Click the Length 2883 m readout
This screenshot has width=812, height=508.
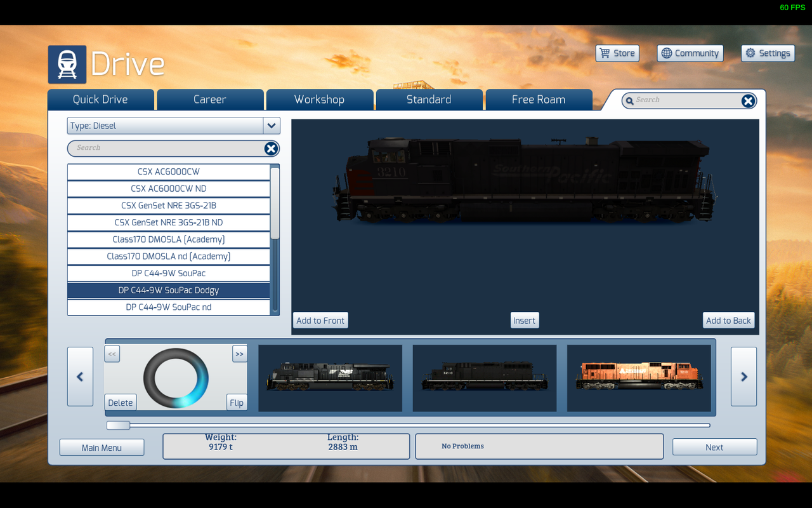pyautogui.click(x=343, y=442)
